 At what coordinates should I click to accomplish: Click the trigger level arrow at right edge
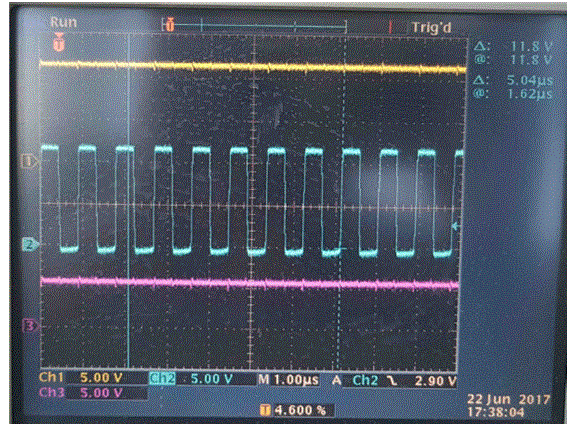pos(455,226)
